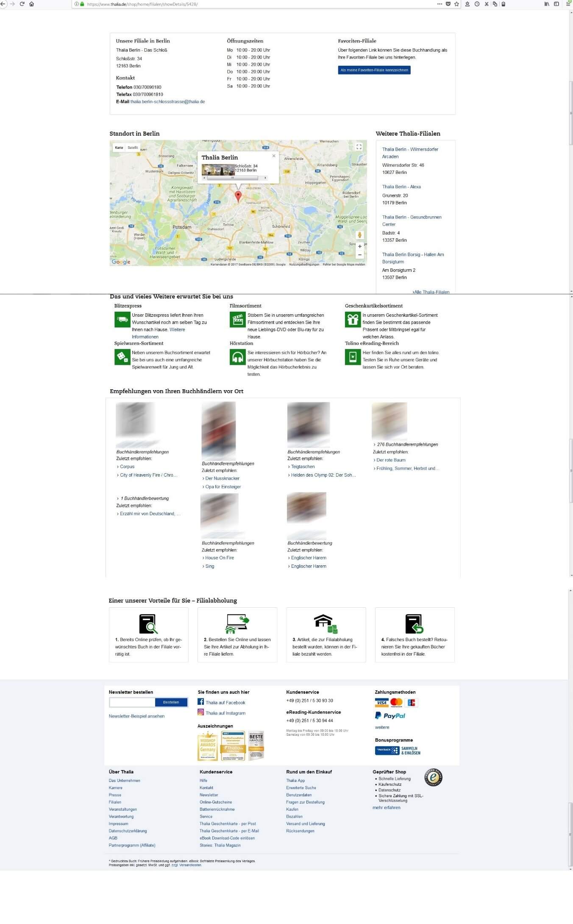573x924 pixels.
Task: Click the paste clipboard icon in toolbar
Action: (503, 4)
